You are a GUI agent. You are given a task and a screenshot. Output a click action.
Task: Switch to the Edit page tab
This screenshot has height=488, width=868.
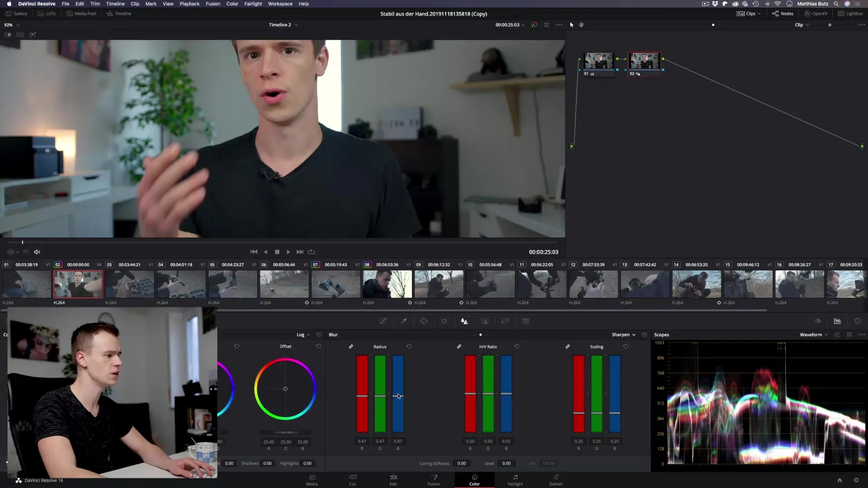pyautogui.click(x=393, y=480)
